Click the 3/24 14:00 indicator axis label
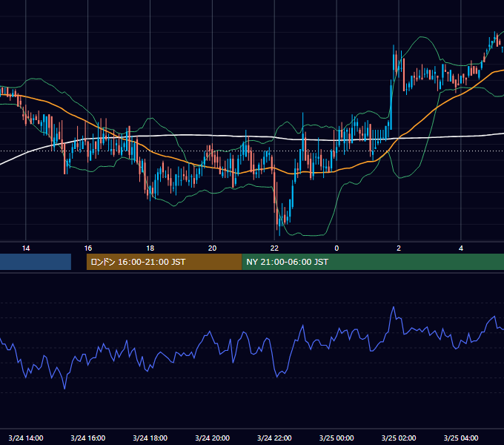 26,438
